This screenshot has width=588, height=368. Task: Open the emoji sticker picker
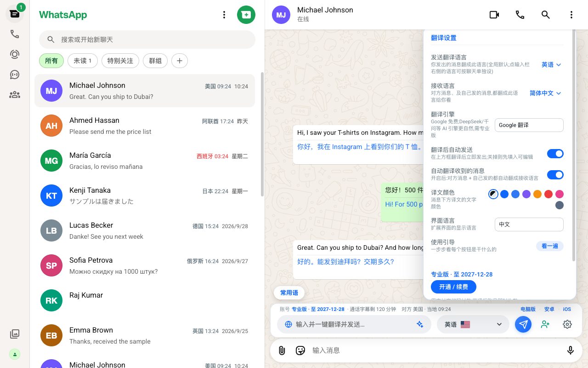tap(300, 351)
